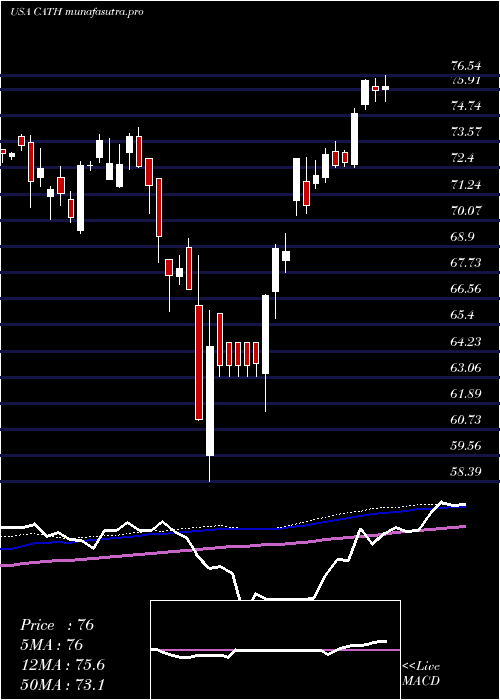Screen dimensions: 500x700
Task: Click the '50MA : 73.1' readout
Action: tap(62, 684)
